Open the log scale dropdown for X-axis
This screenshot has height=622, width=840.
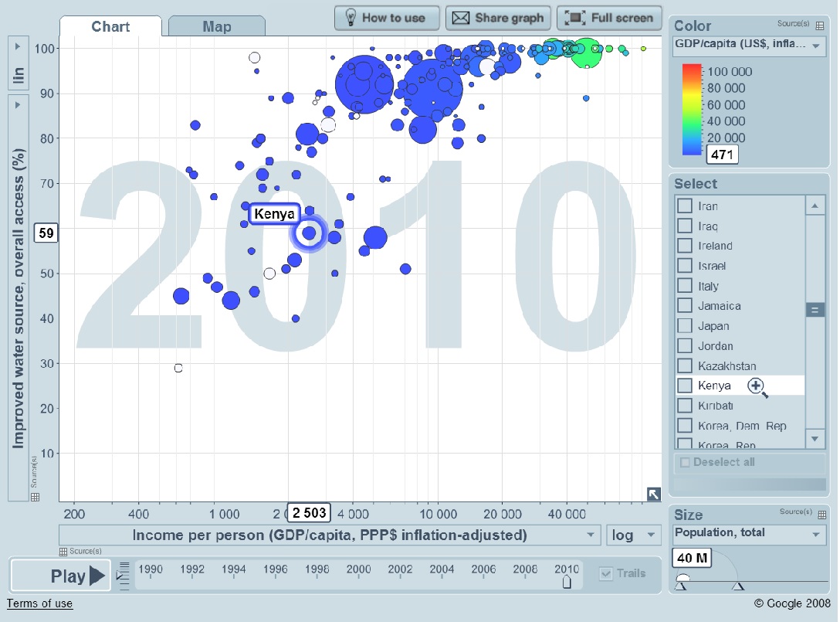point(634,535)
